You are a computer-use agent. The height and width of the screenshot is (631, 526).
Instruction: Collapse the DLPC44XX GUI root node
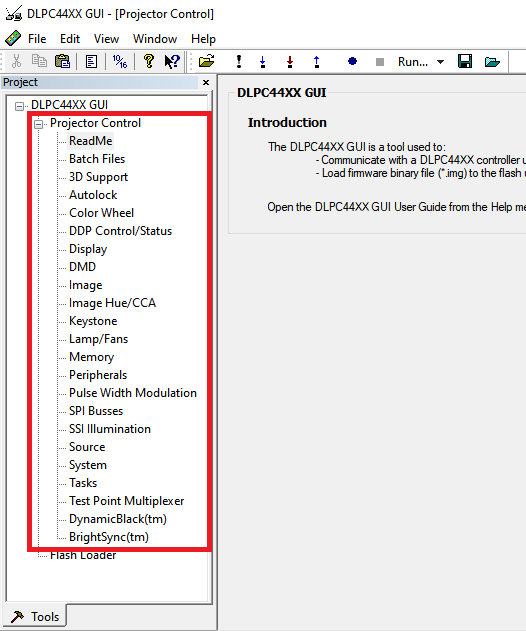[19, 106]
